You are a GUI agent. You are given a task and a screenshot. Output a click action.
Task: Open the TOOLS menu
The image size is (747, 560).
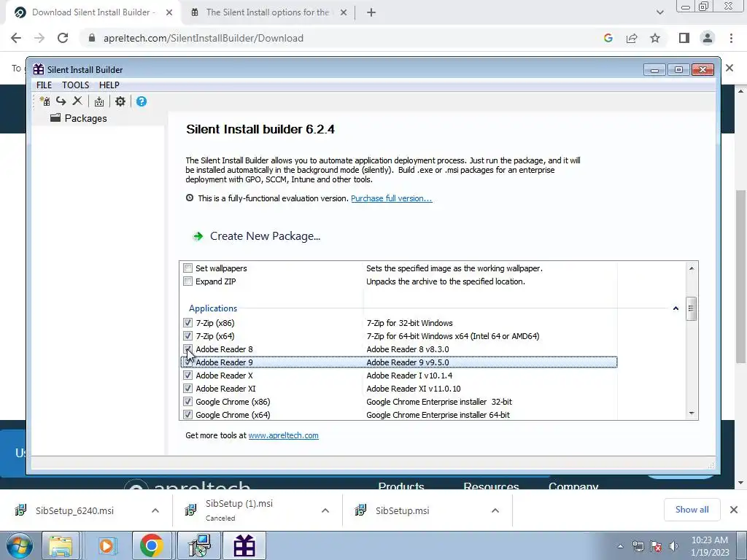pyautogui.click(x=75, y=85)
